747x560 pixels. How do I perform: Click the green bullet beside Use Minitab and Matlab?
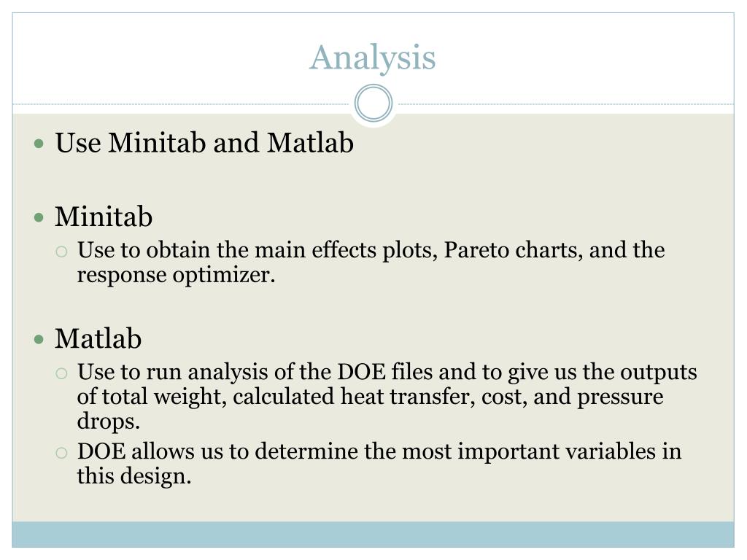click(39, 144)
